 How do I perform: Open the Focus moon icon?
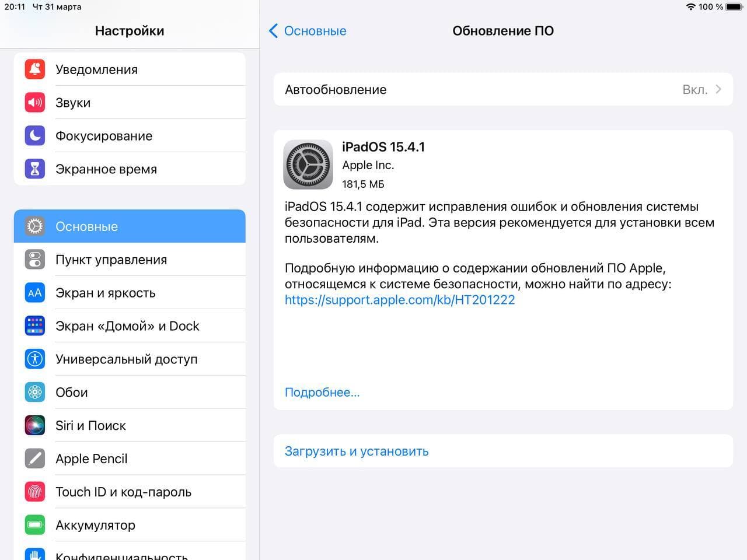35,136
